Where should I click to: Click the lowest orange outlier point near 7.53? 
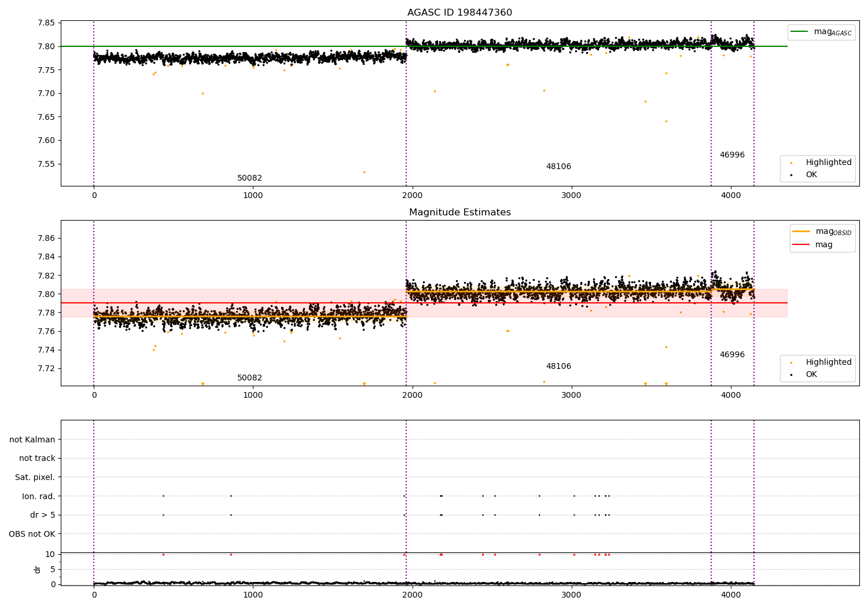[x=364, y=172]
